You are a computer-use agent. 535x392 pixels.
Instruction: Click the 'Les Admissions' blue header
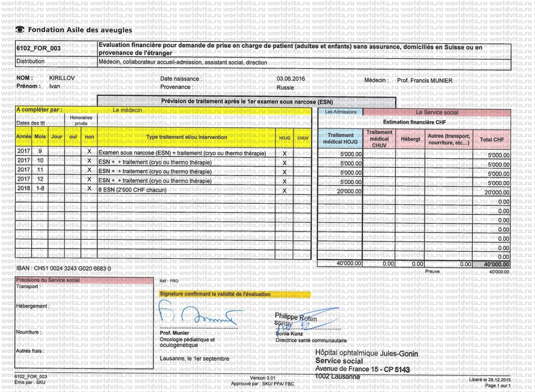tap(341, 112)
